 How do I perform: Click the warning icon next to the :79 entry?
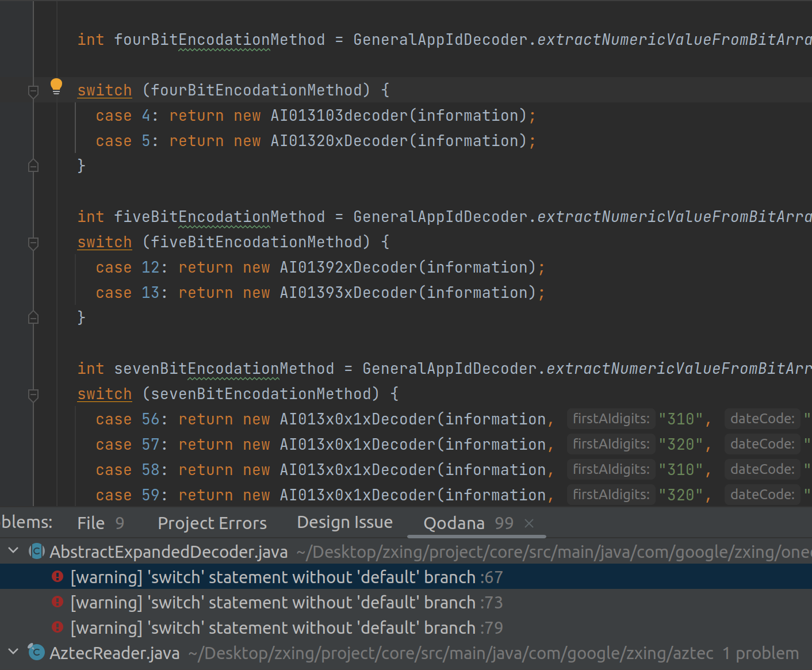[57, 627]
